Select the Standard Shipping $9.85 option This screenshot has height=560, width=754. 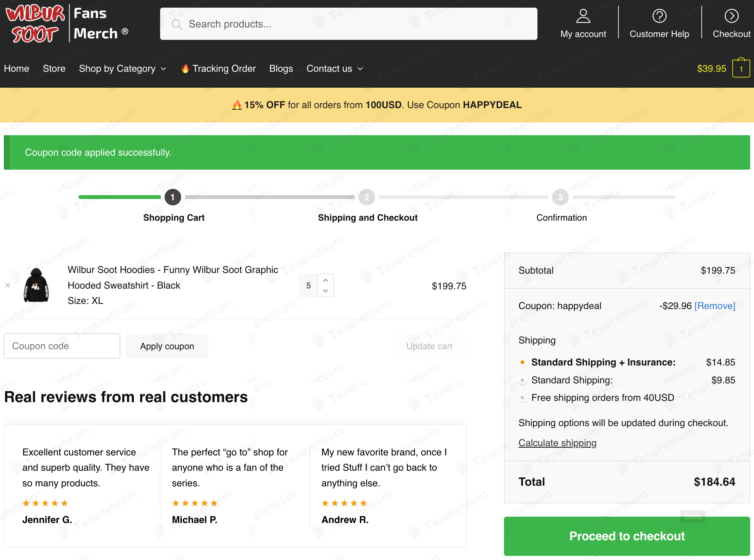(x=522, y=380)
